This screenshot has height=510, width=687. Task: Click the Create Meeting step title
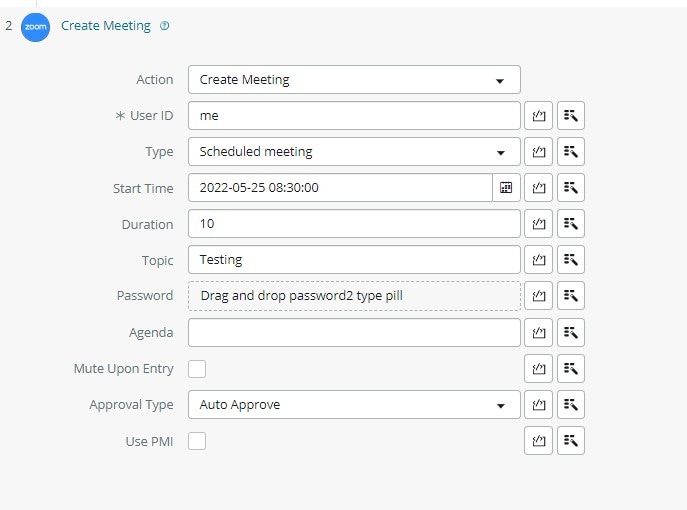[x=106, y=26]
